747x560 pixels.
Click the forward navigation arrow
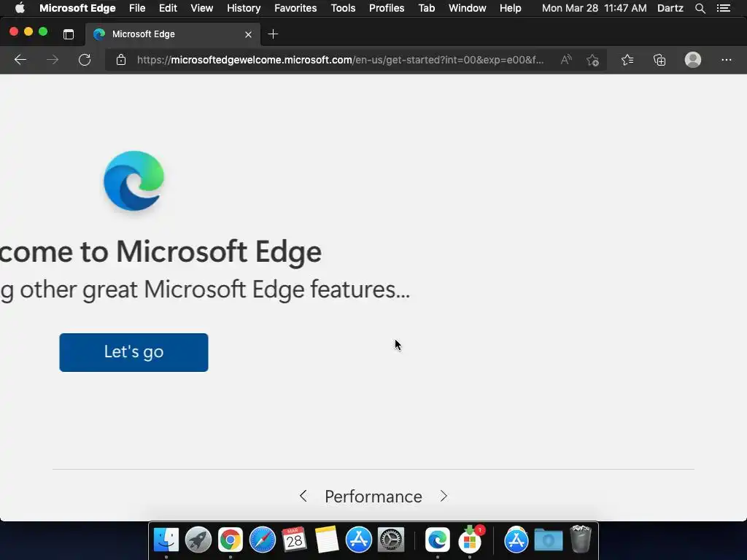point(53,60)
